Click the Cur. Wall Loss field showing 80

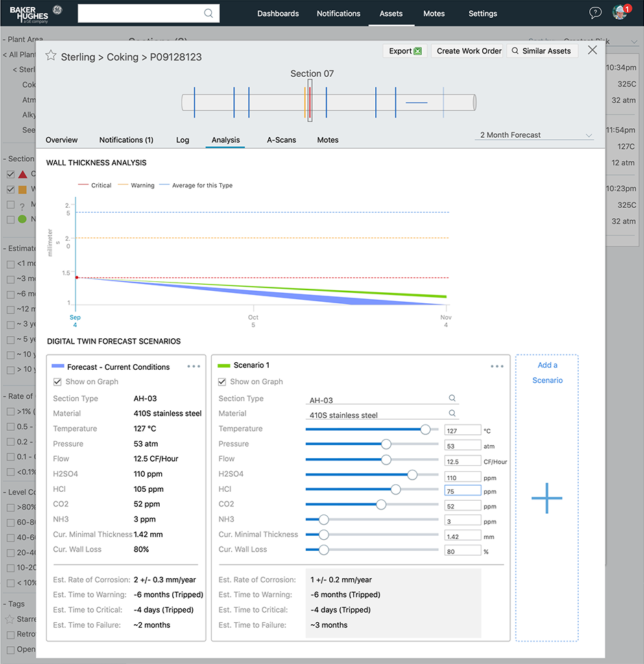(x=462, y=551)
